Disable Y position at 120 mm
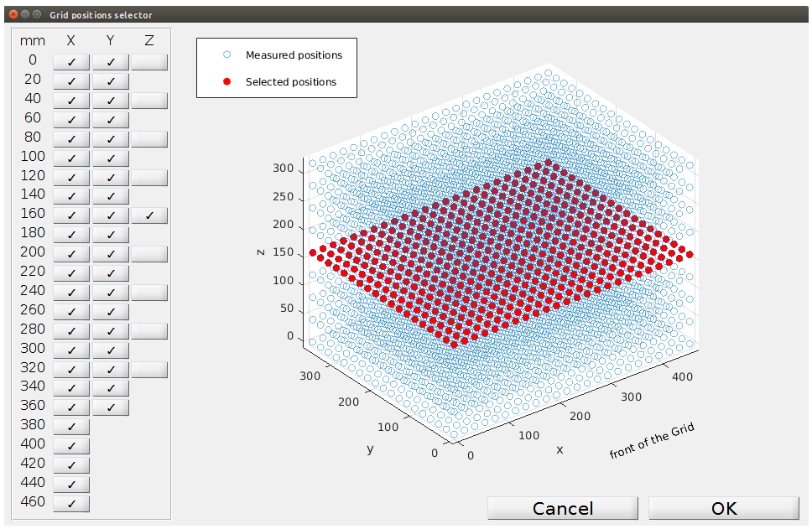 coord(111,178)
